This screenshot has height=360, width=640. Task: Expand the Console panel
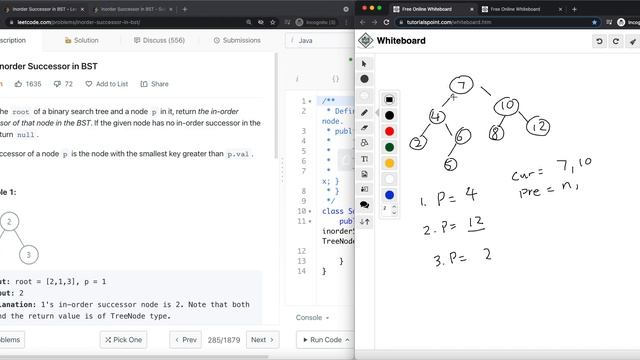(312, 318)
